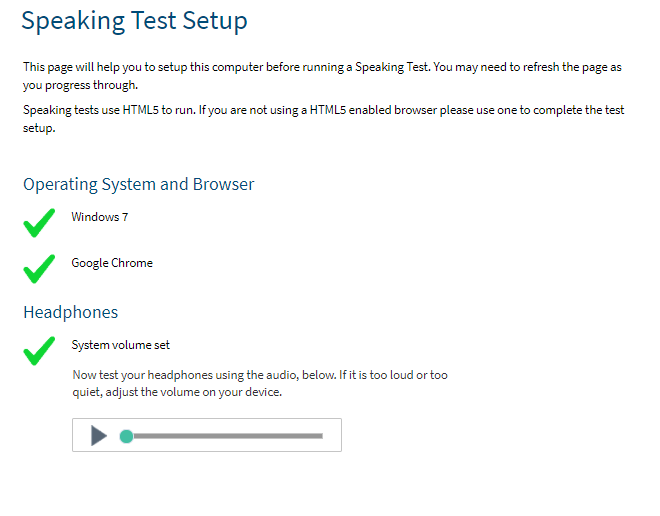Click the green checkmark beside Google Chrome
The height and width of the screenshot is (516, 660).
click(39, 269)
